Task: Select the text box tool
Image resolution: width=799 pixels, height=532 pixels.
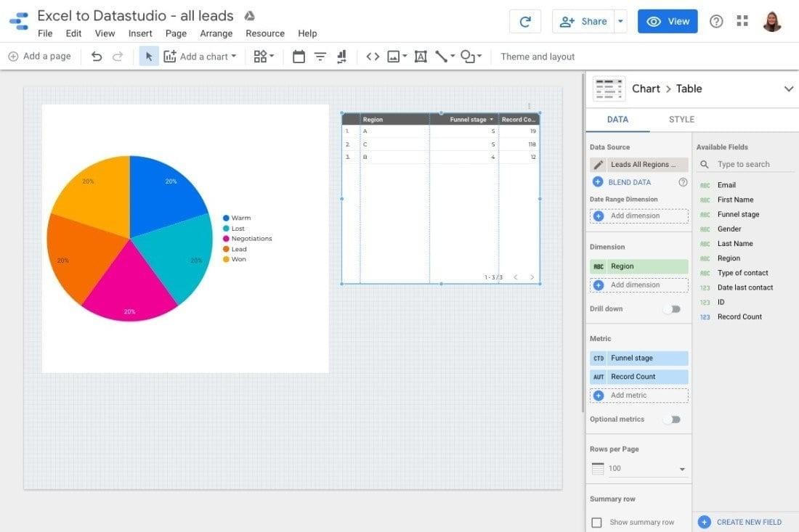Action: [421, 56]
